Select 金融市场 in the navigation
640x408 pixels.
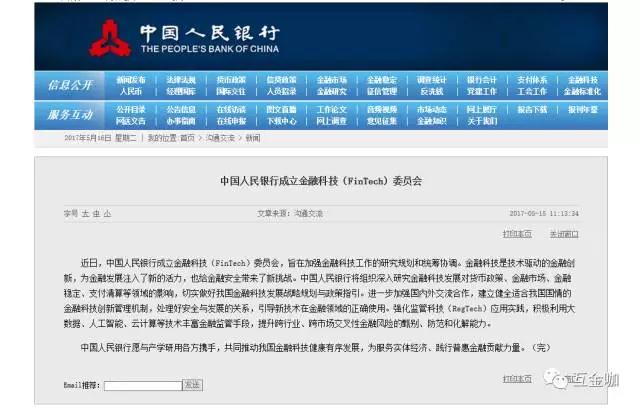331,80
